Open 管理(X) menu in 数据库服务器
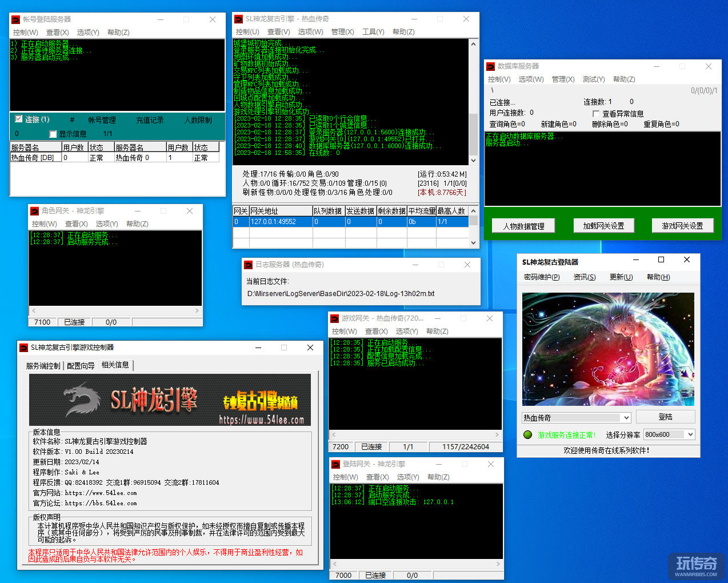Viewport: 728px width, 583px height. coord(563,79)
